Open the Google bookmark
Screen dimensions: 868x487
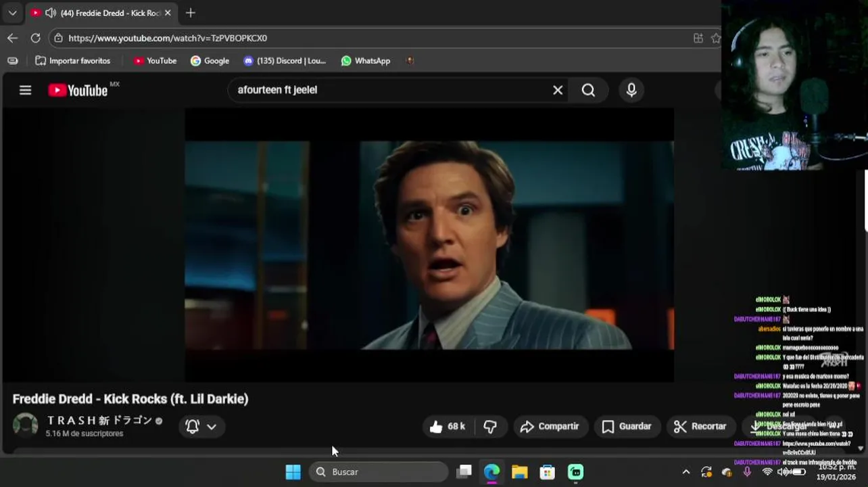pos(210,61)
